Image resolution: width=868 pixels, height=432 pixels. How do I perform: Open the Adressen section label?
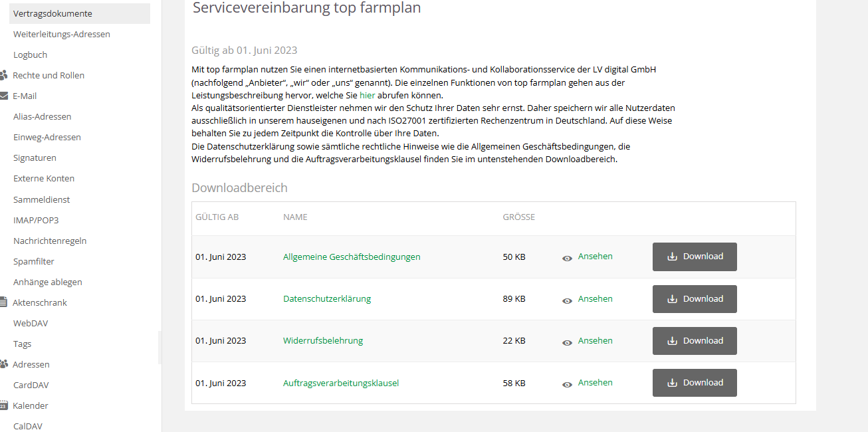click(x=31, y=364)
